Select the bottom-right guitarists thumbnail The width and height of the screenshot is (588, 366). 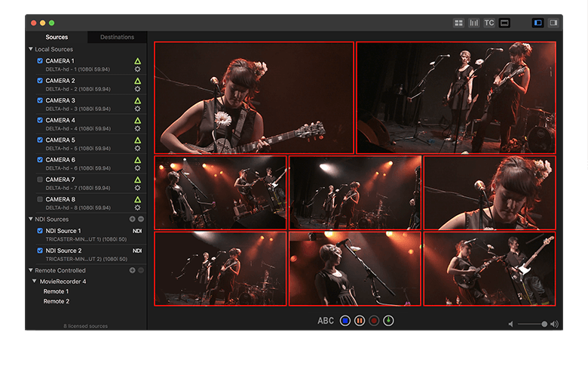[490, 269]
